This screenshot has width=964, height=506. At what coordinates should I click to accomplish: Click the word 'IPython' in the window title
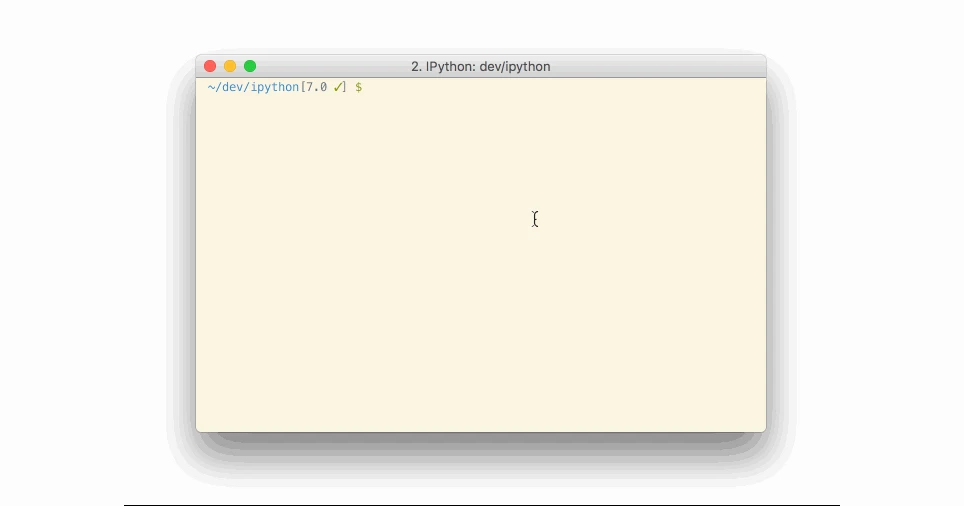point(449,66)
